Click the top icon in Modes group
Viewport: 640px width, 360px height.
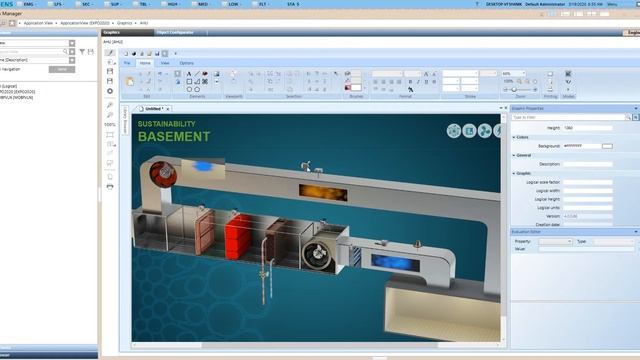(x=568, y=73)
